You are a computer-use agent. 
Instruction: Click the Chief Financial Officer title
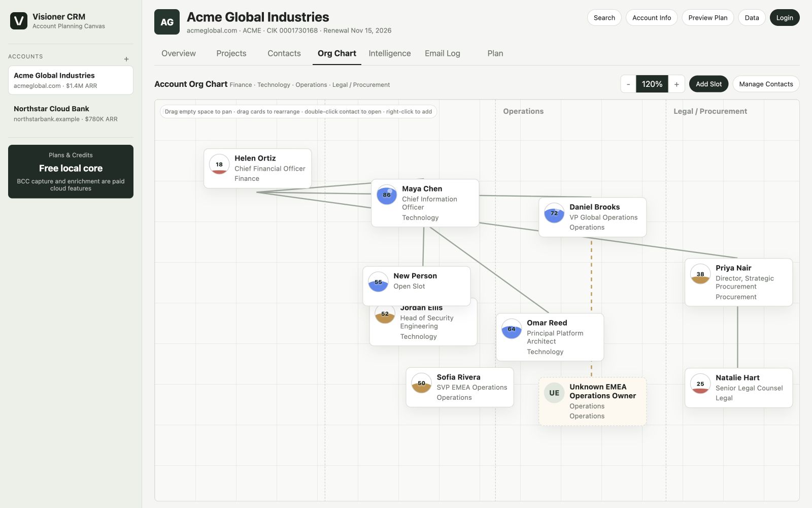click(x=270, y=169)
